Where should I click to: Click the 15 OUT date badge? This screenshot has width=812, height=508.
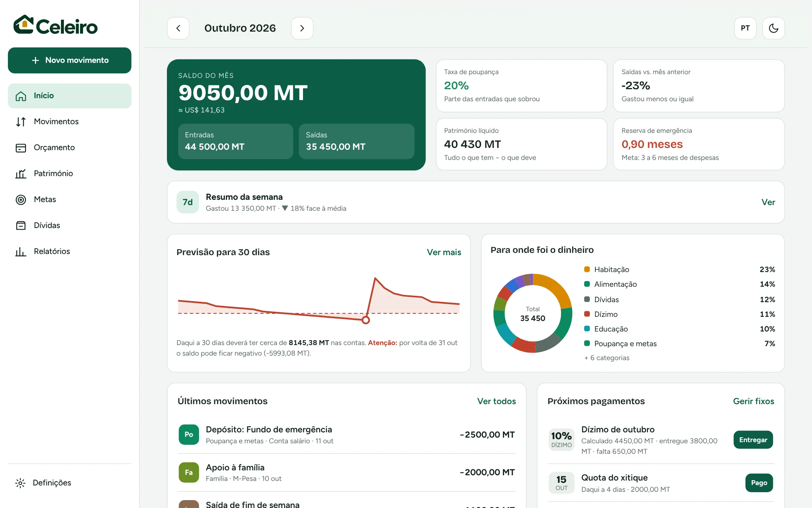[x=561, y=483]
